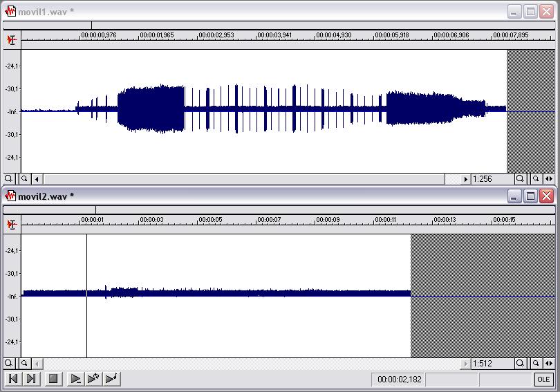Click small time zoom magnifier in movil2.wav bottom-right
The image size is (560, 392).
(536, 364)
